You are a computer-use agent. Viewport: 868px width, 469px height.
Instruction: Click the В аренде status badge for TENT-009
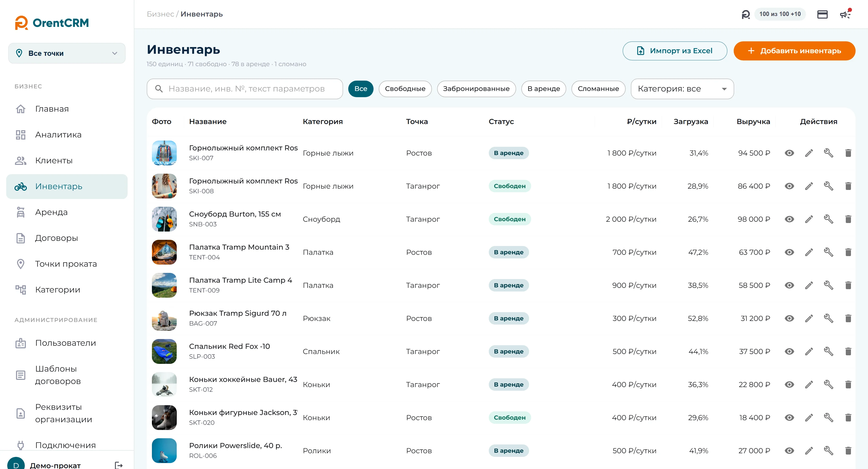[508, 285]
